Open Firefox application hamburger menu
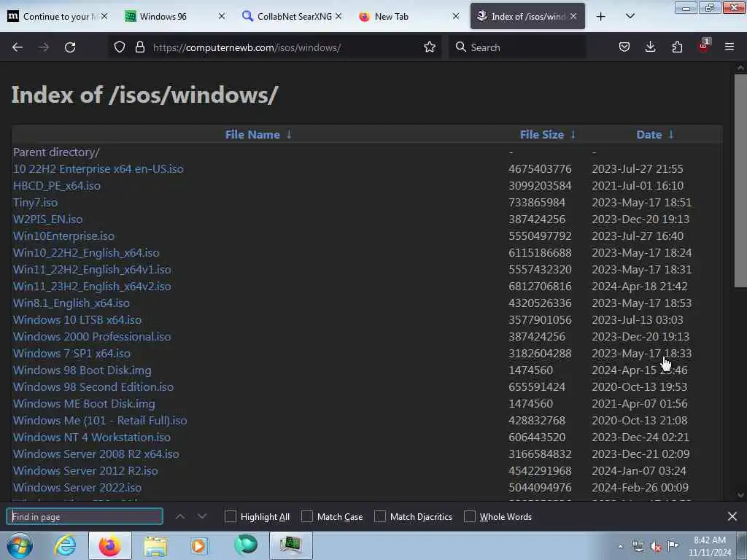747x560 pixels. click(729, 47)
